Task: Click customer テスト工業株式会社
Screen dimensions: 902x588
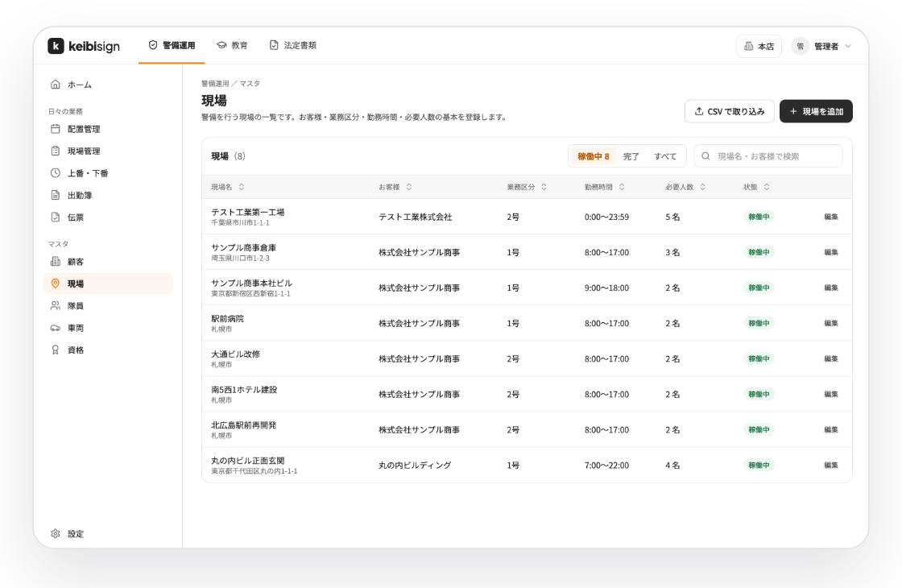Action: 416,217
